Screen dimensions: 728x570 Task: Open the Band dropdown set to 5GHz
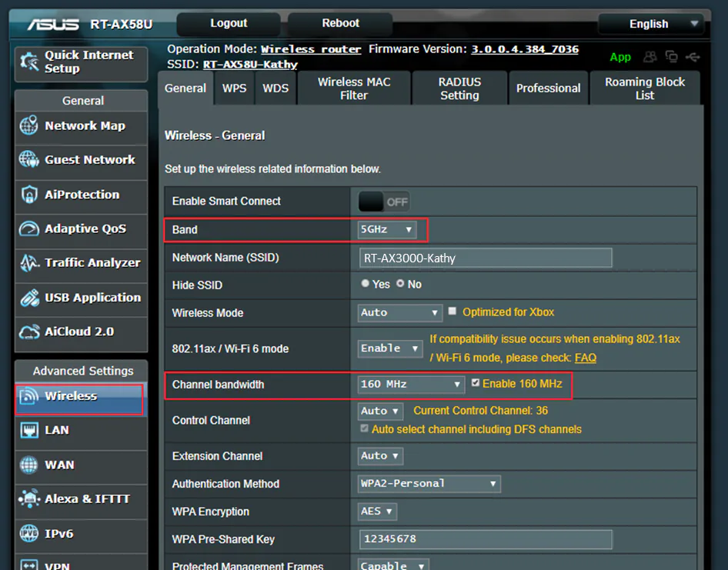tap(386, 229)
